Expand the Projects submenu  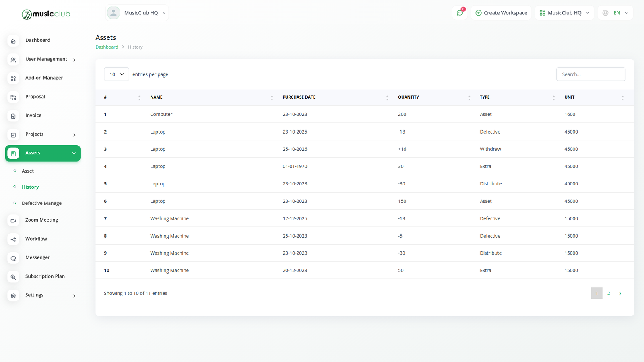(x=74, y=135)
